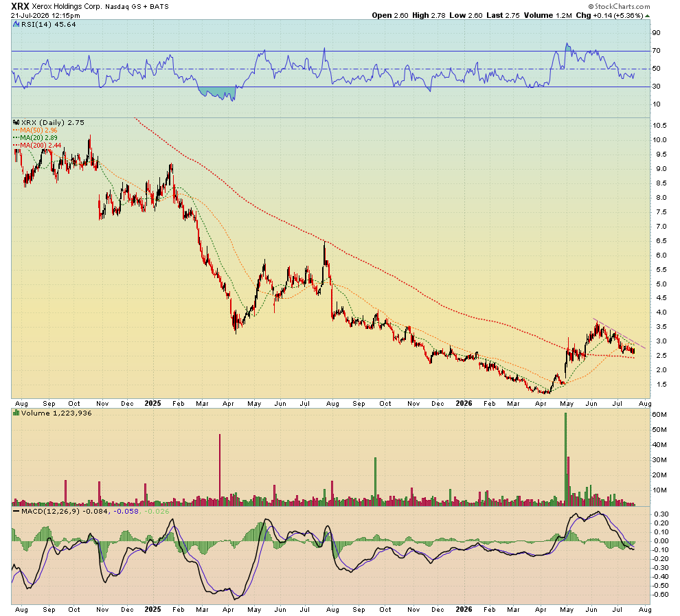Viewport: 680px width, 616px height.
Task: Click the Chg +0.14 (+5.36%) value
Action: [609, 15]
